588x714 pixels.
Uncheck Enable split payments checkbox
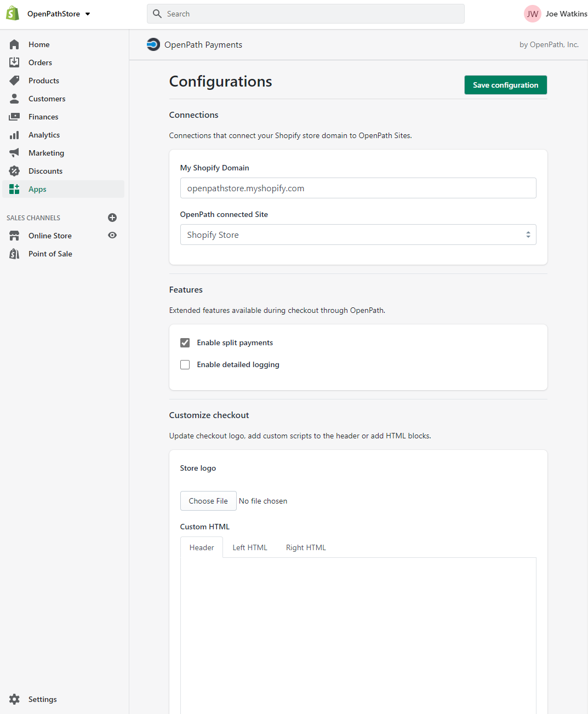[x=185, y=342]
